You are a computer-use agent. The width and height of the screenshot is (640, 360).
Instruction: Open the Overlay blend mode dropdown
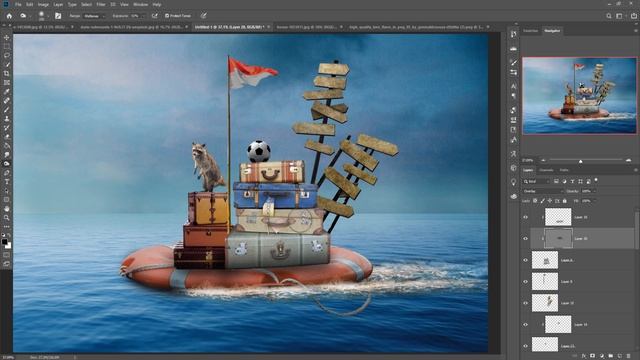543,191
